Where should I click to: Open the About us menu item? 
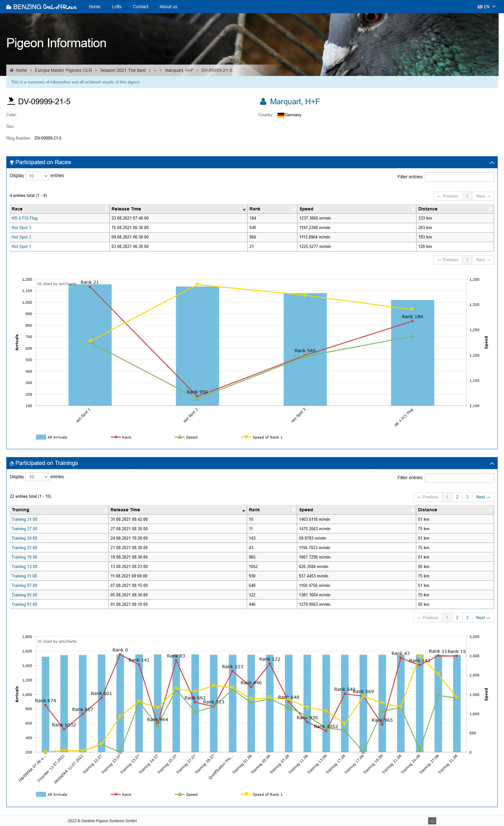point(168,7)
